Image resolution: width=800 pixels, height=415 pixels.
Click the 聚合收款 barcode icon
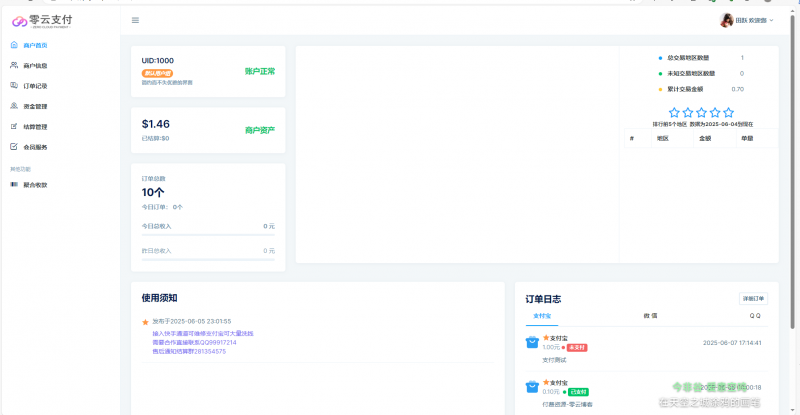[13, 185]
